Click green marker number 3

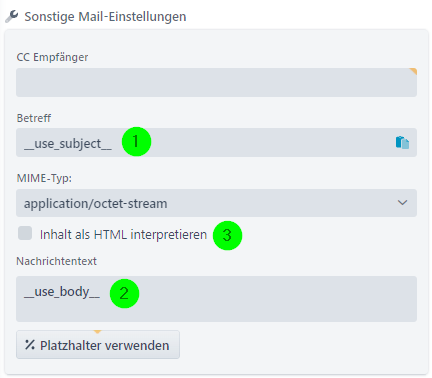[x=227, y=235]
